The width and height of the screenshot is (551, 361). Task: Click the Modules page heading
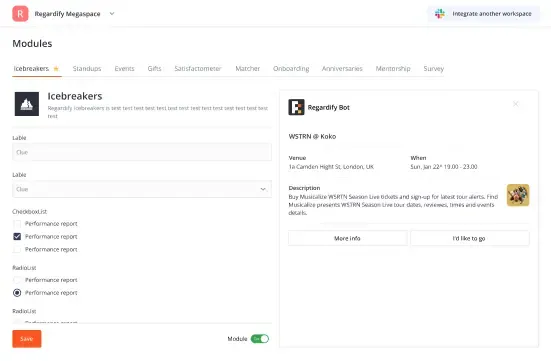tap(32, 44)
